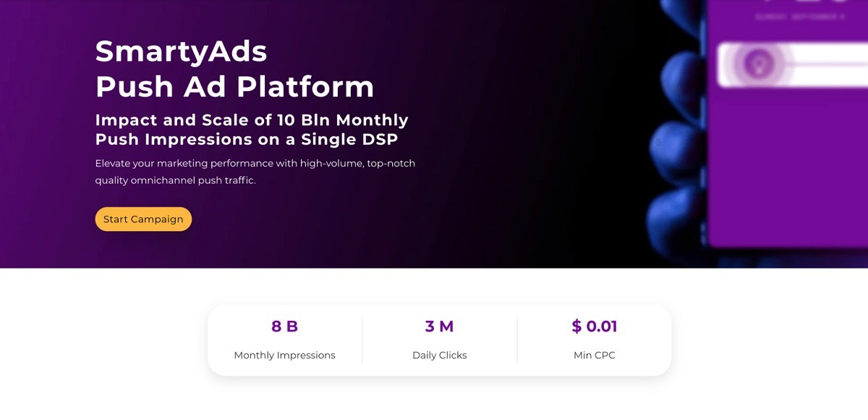868x420 pixels.
Task: Click the Start Campaign button
Action: pyautogui.click(x=143, y=219)
